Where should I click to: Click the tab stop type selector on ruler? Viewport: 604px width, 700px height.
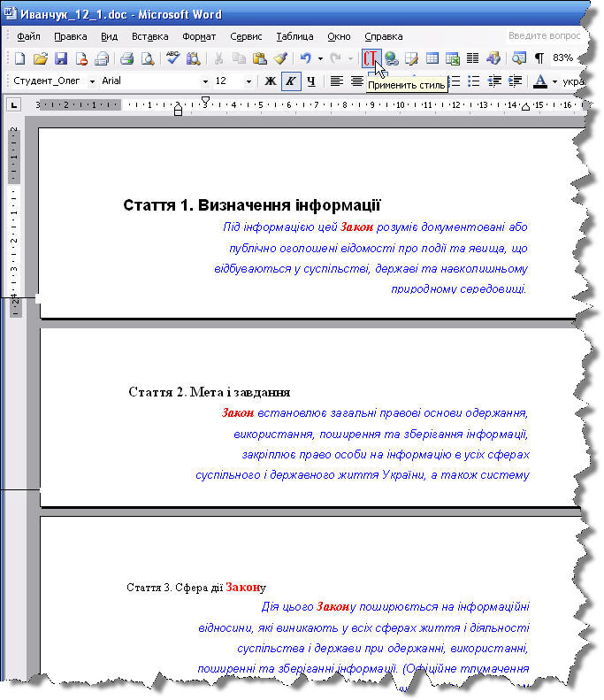click(14, 105)
